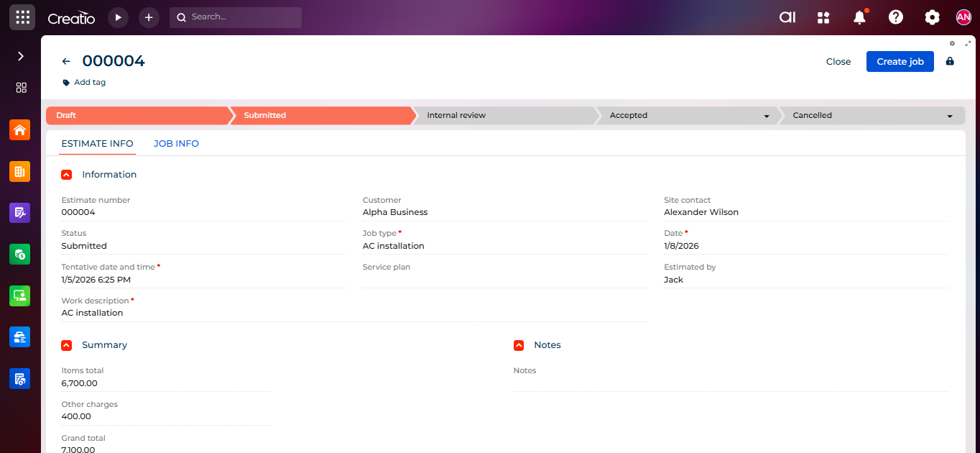Click the lock icon beside Create job

click(x=950, y=61)
